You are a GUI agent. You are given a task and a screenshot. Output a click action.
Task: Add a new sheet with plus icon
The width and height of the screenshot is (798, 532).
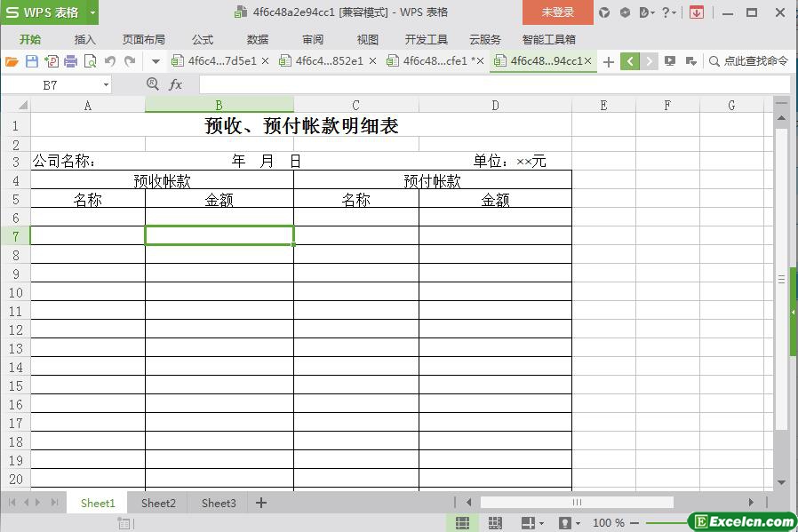coord(261,503)
